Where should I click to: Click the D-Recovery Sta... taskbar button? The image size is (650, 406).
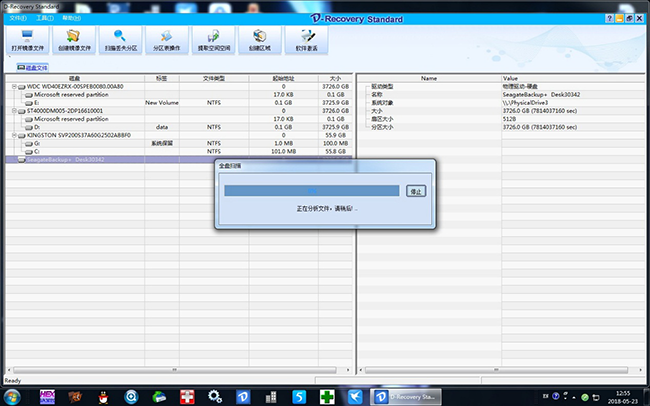[x=406, y=397]
